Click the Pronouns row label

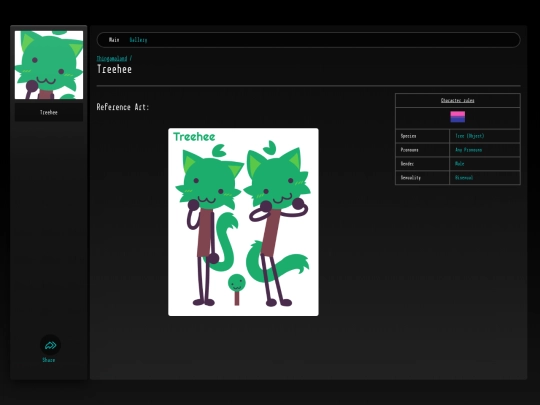[409, 150]
